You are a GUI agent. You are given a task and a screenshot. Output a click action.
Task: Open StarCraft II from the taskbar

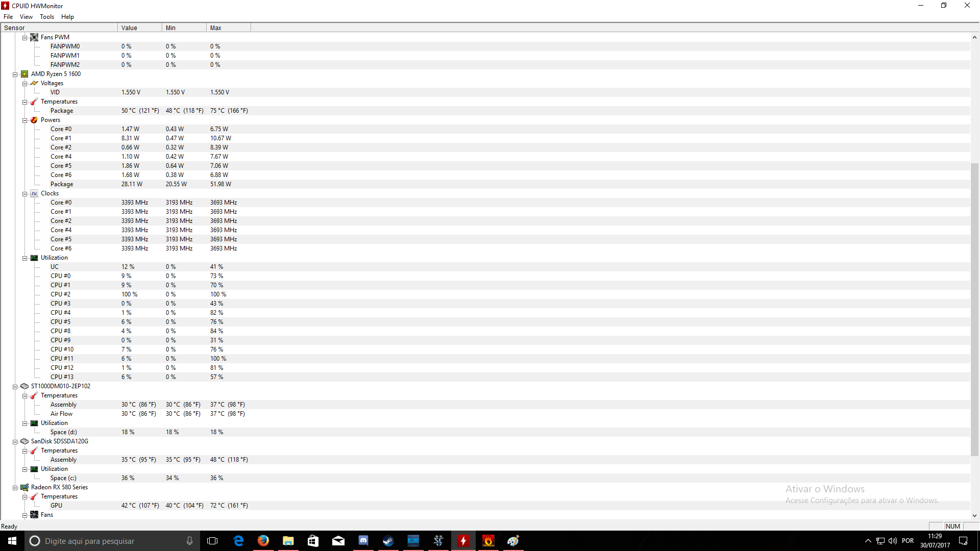point(438,541)
